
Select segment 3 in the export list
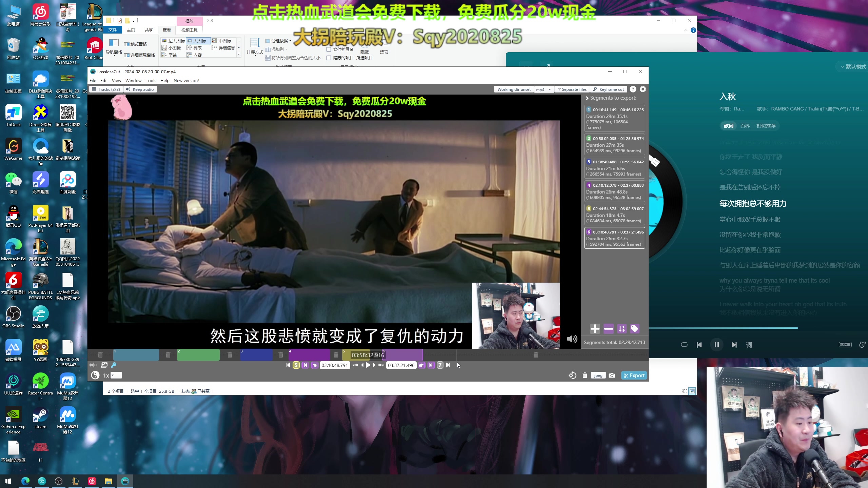tap(614, 168)
